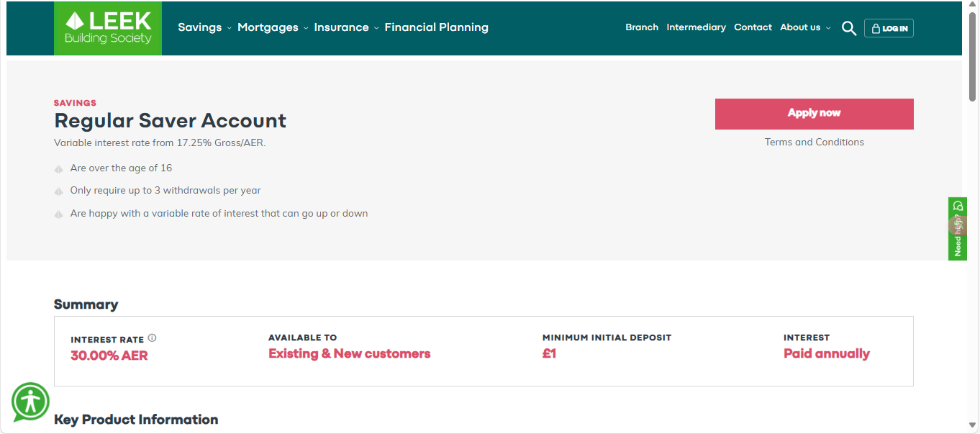This screenshot has height=434, width=980.
Task: Open the Need help? side tab
Action: [x=958, y=229]
